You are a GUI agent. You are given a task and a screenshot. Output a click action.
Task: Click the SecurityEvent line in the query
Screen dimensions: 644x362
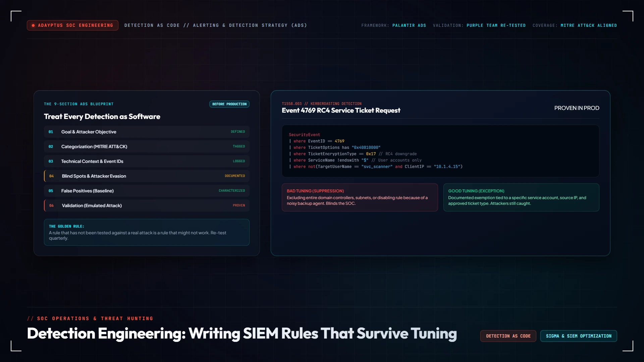305,135
